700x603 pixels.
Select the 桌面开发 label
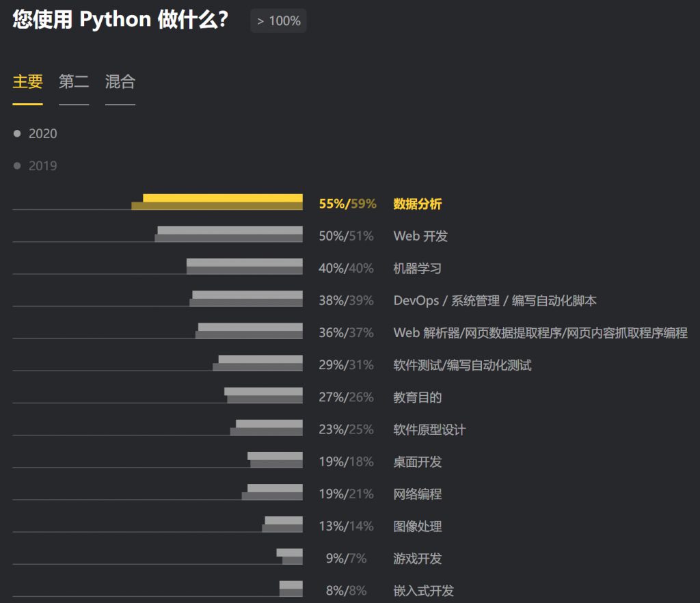point(418,461)
